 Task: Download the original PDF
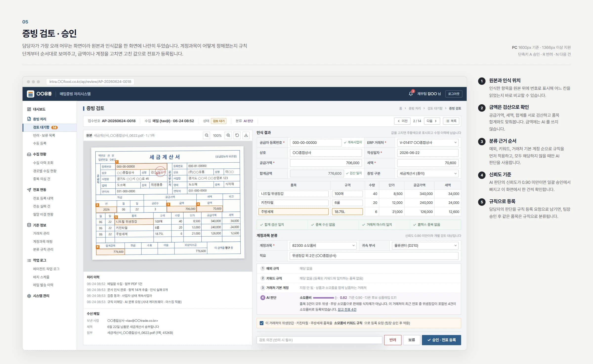(x=246, y=135)
